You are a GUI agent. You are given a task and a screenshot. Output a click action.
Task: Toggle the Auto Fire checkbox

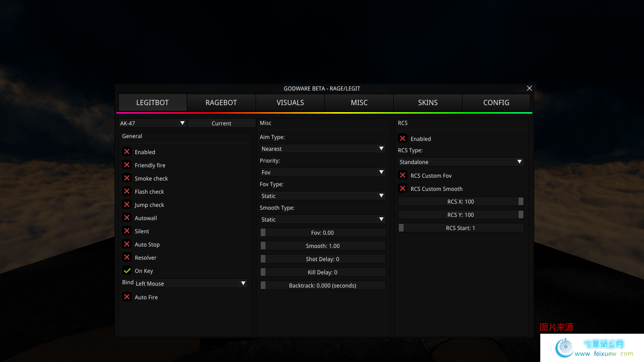(127, 297)
